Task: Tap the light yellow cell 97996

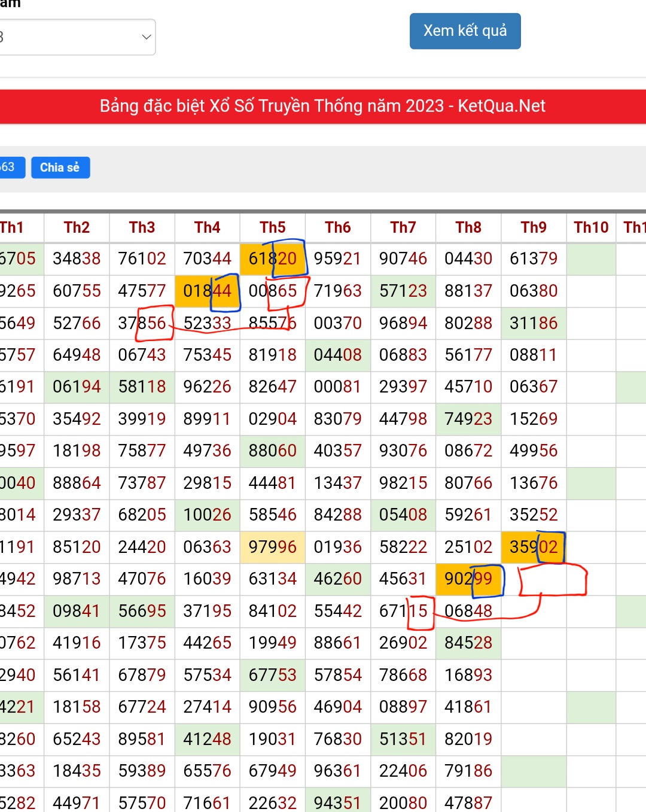Action: tap(272, 547)
